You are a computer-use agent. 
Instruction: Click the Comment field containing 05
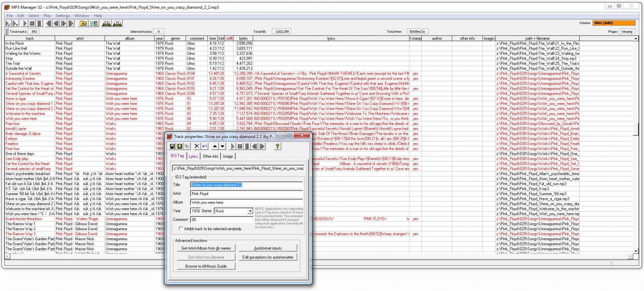pyautogui.click(x=222, y=220)
